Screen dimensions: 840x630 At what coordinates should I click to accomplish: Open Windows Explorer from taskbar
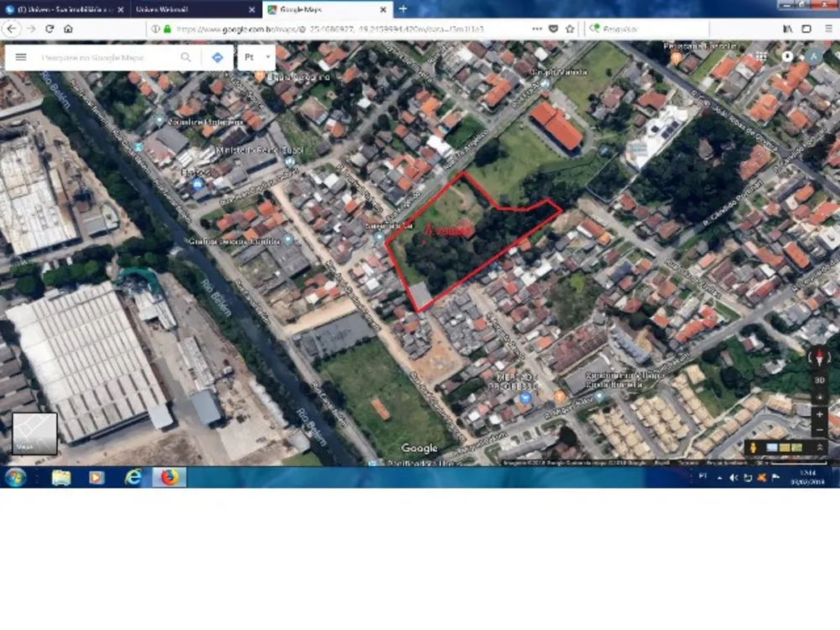[61, 477]
